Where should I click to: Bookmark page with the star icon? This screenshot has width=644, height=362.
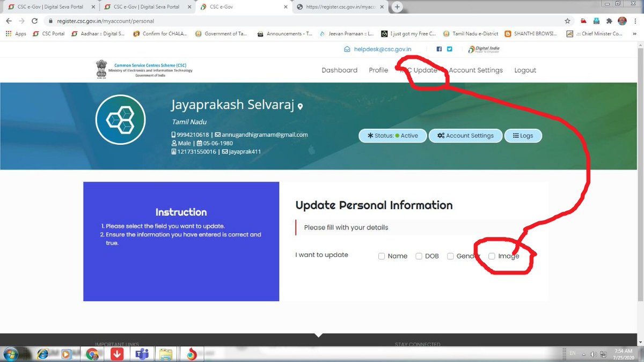coord(567,21)
